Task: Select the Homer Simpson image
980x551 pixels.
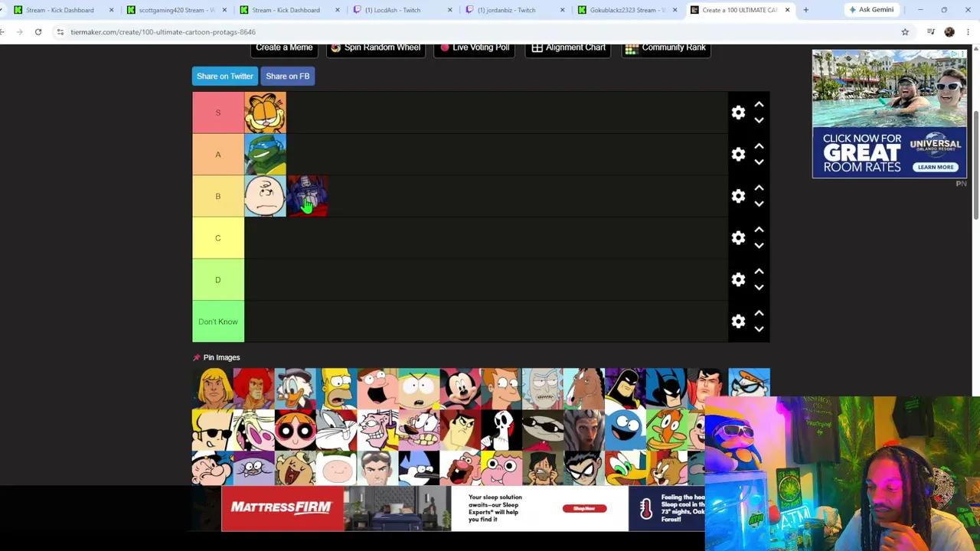Action: coord(337,389)
